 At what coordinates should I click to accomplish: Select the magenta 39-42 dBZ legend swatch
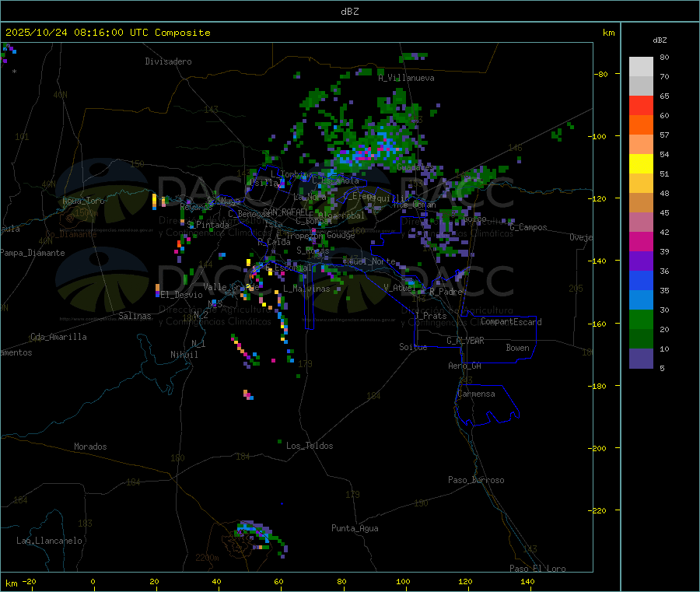click(x=641, y=241)
